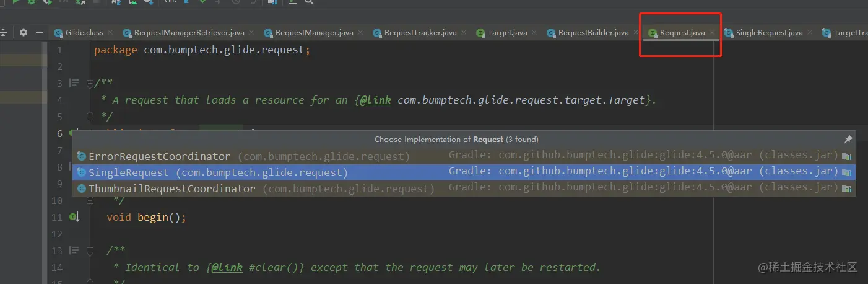Image resolution: width=868 pixels, height=284 pixels.
Task: Choose SingleRequest implementation
Action: pos(464,172)
